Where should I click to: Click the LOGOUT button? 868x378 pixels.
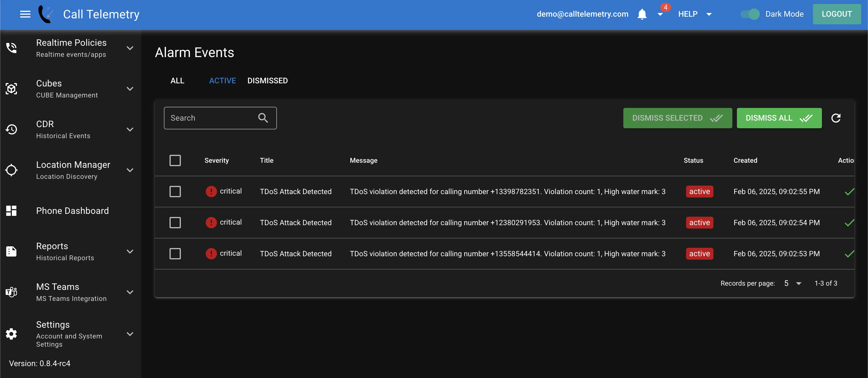click(836, 14)
